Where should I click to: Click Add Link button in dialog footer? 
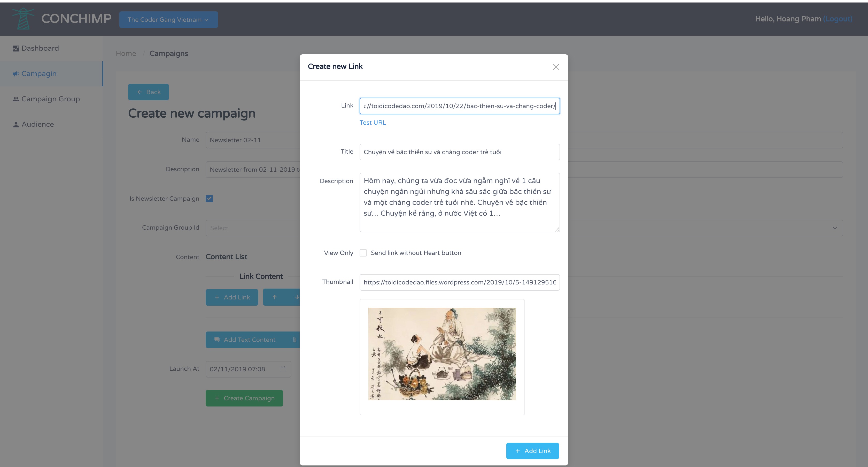coord(532,451)
